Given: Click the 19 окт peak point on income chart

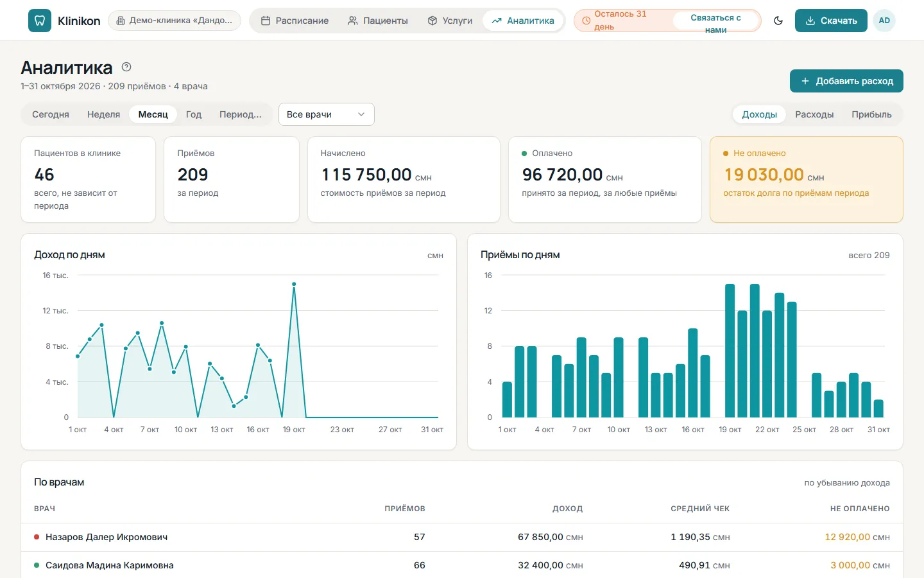Looking at the screenshot, I should tap(294, 284).
